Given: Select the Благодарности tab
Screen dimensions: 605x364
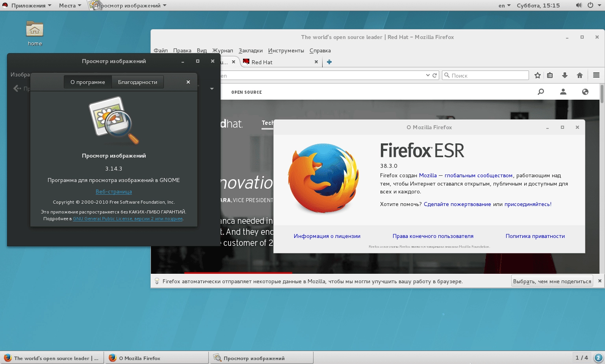Looking at the screenshot, I should click(137, 82).
